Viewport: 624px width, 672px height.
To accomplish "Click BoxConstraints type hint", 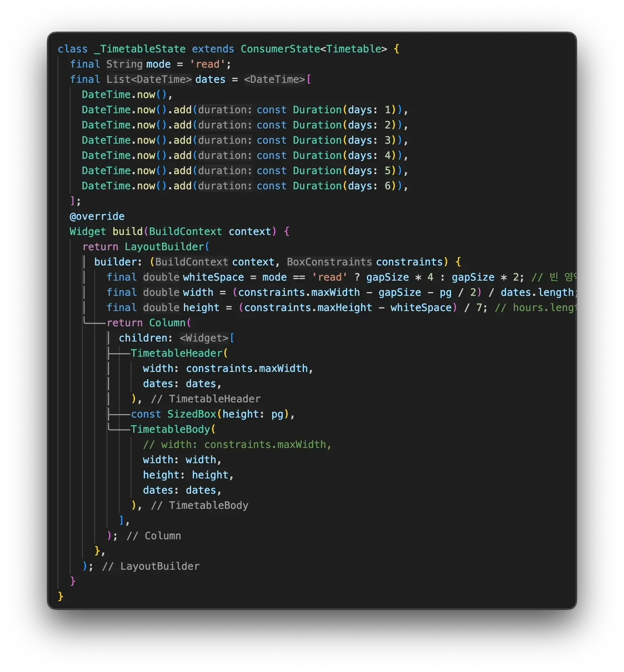I will click(329, 262).
